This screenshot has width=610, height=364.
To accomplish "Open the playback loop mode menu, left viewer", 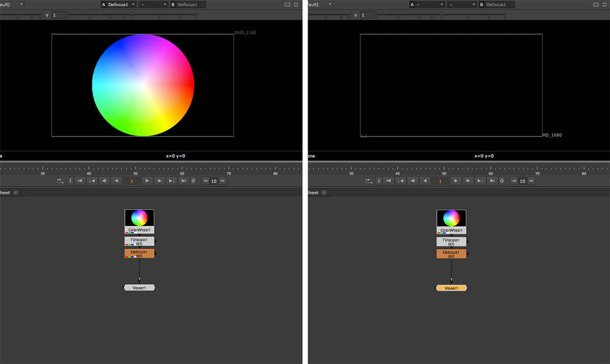I will point(60,181).
